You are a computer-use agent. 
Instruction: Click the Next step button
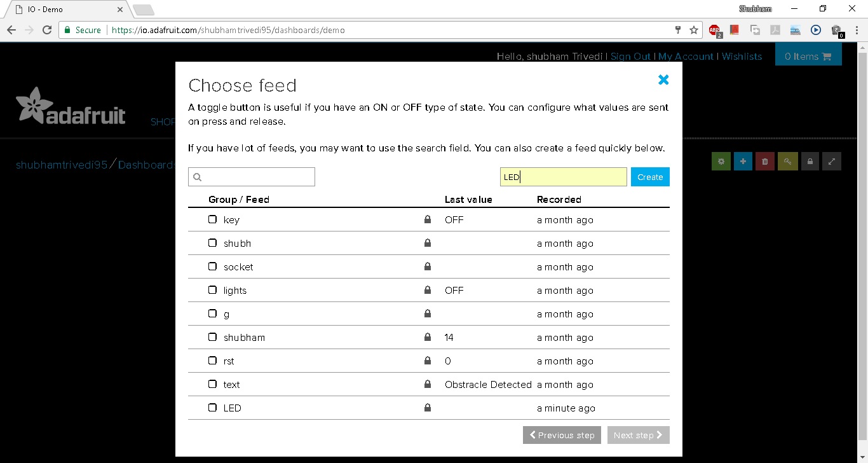639,435
